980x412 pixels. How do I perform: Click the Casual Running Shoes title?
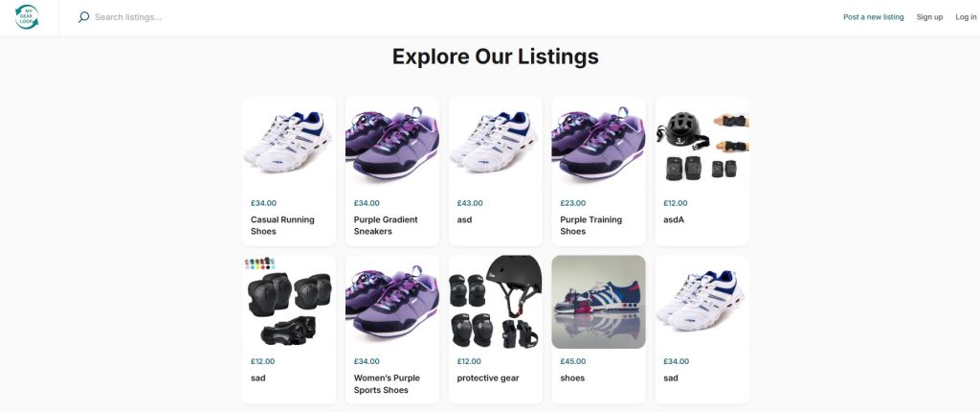coord(282,225)
